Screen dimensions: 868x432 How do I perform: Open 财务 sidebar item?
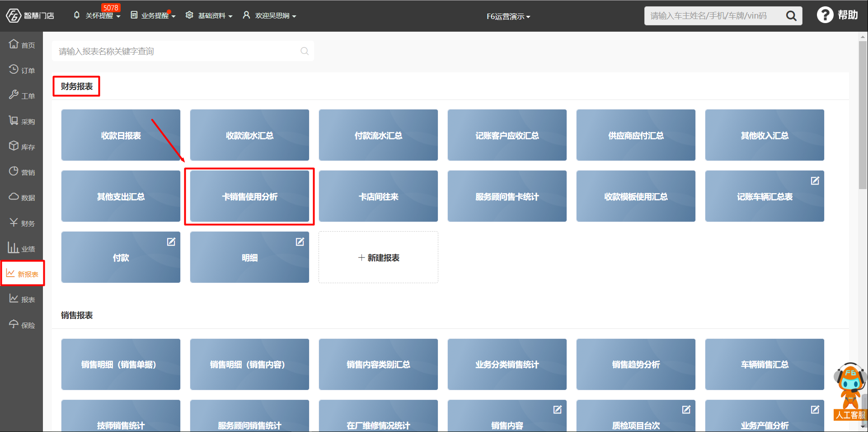22,223
